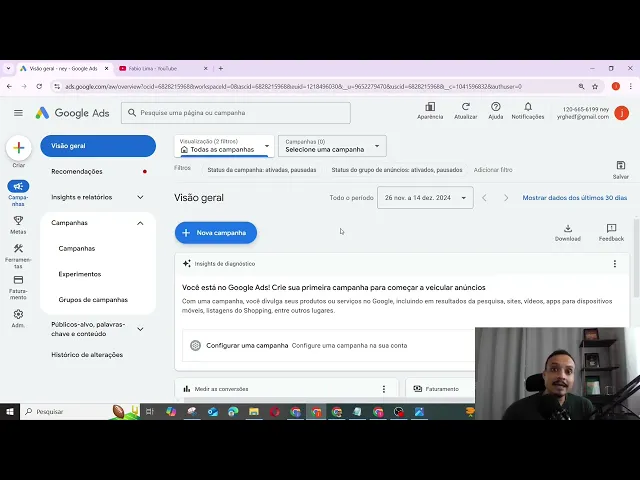The height and width of the screenshot is (480, 640).
Task: Open Task View on taskbar
Action: click(x=150, y=412)
